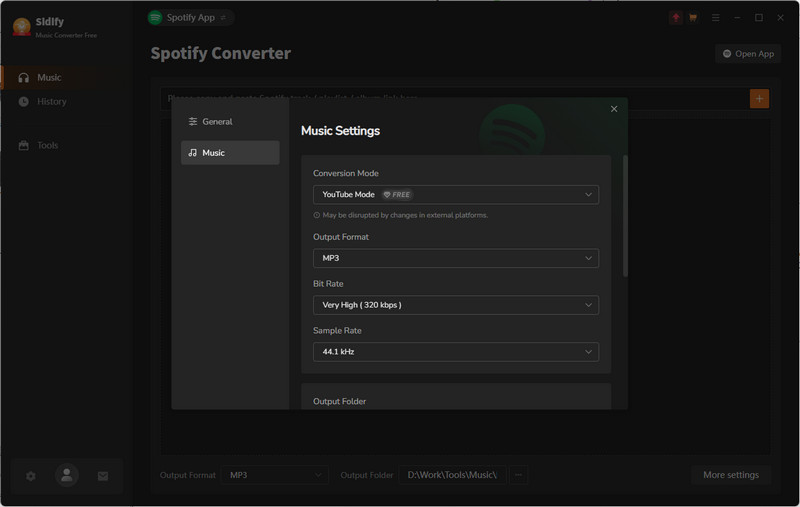Open the General settings tab
Viewport: 800px width, 507px height.
[230, 121]
